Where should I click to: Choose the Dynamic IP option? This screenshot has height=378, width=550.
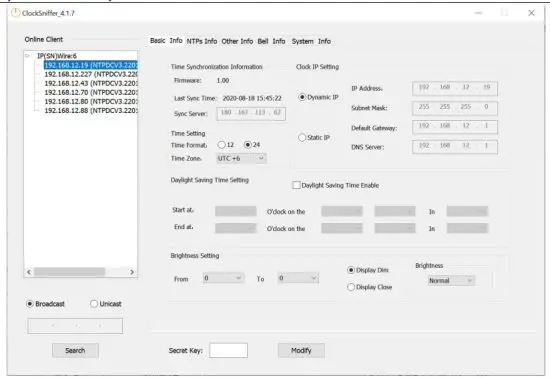tap(318, 97)
